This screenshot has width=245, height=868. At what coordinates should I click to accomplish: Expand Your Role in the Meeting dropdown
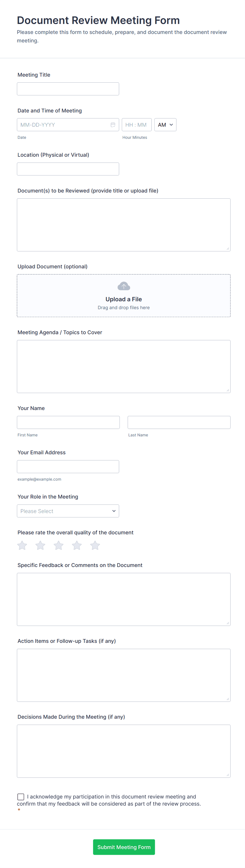(68, 511)
